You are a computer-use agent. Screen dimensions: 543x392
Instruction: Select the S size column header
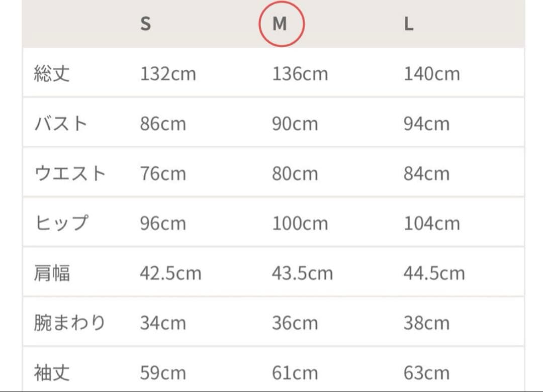145,24
